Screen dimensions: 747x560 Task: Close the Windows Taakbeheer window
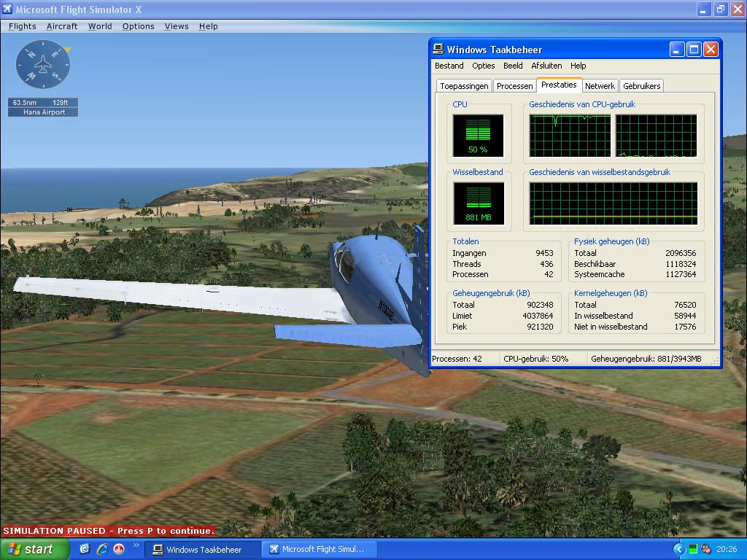click(x=711, y=50)
